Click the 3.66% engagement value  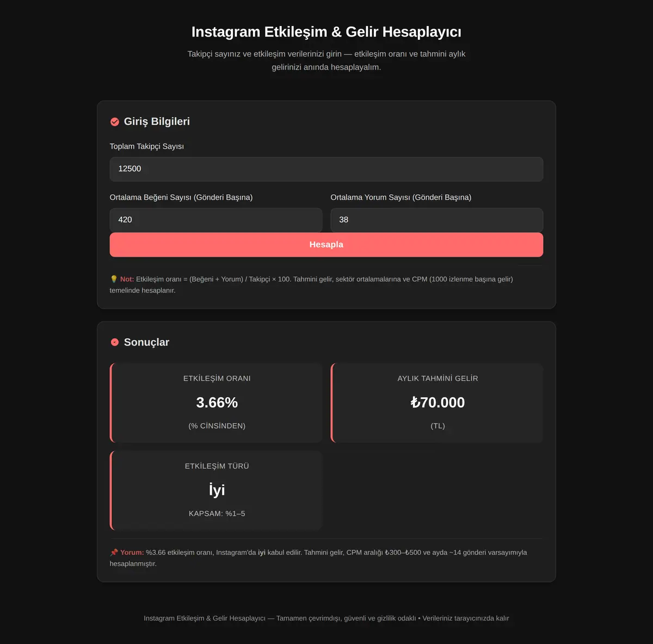217,403
